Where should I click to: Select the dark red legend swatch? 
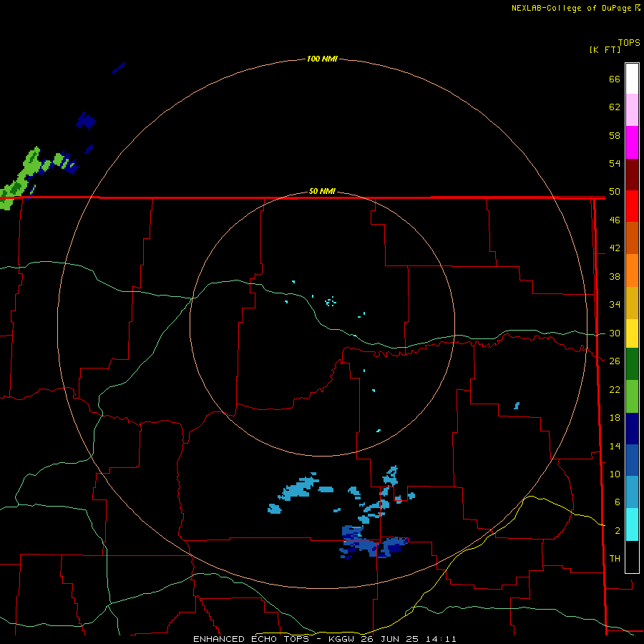click(632, 174)
